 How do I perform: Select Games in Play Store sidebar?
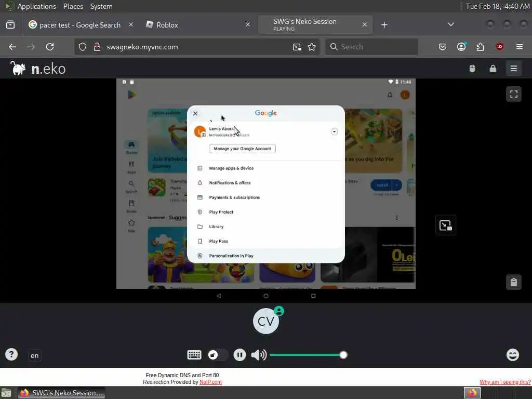pyautogui.click(x=131, y=147)
